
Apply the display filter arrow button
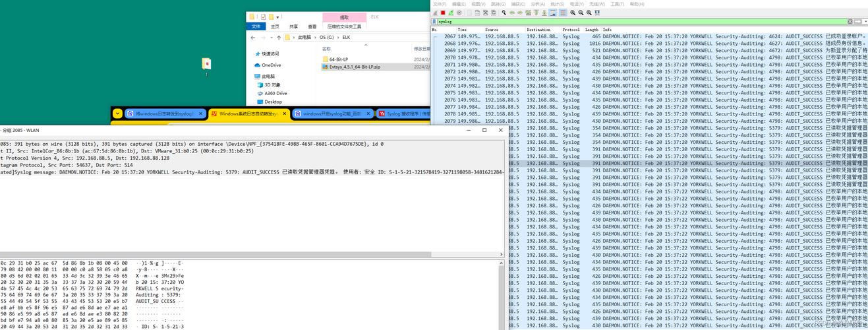point(857,22)
